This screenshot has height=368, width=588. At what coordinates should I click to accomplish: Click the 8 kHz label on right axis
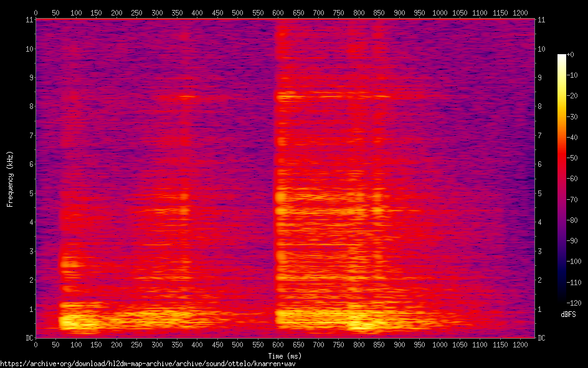541,106
